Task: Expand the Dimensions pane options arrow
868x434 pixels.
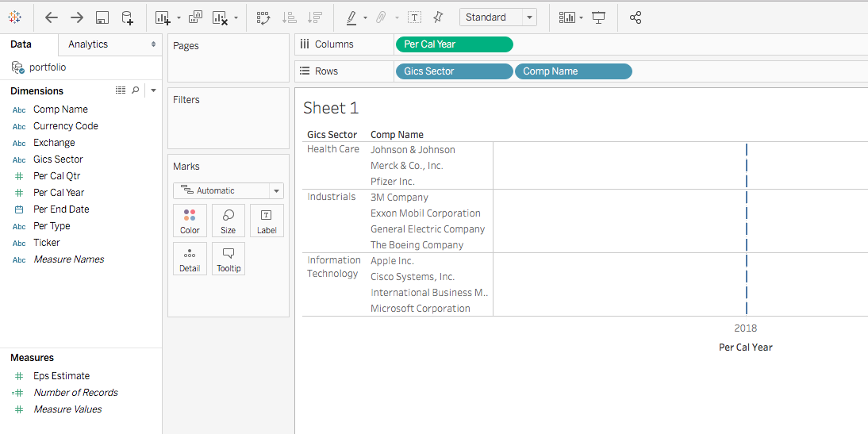Action: (x=153, y=90)
